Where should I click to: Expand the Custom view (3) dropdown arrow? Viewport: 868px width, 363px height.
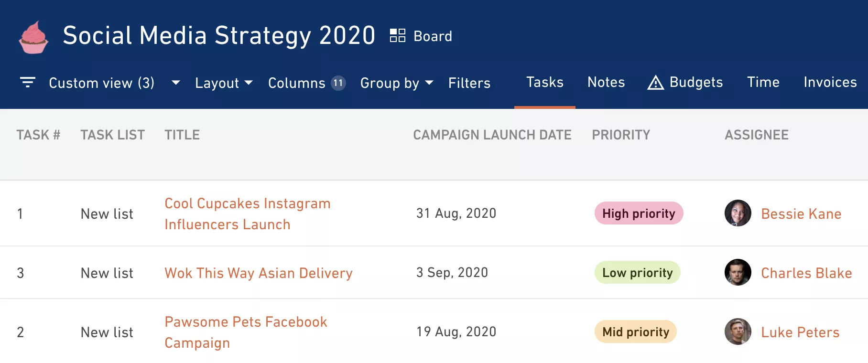point(176,83)
